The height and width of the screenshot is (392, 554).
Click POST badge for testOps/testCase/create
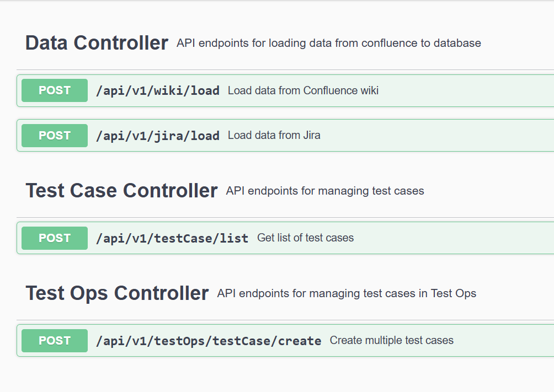(x=55, y=341)
